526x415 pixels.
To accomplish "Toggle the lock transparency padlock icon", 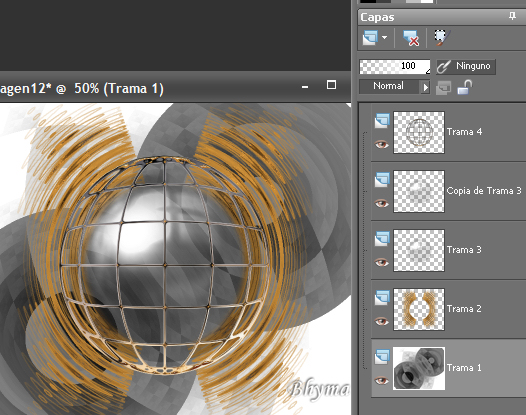I will coord(465,87).
